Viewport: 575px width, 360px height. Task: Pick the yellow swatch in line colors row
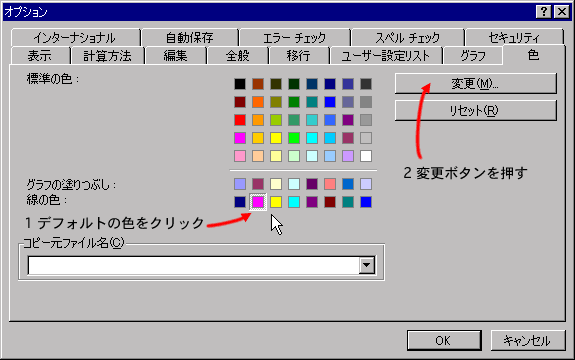click(276, 202)
